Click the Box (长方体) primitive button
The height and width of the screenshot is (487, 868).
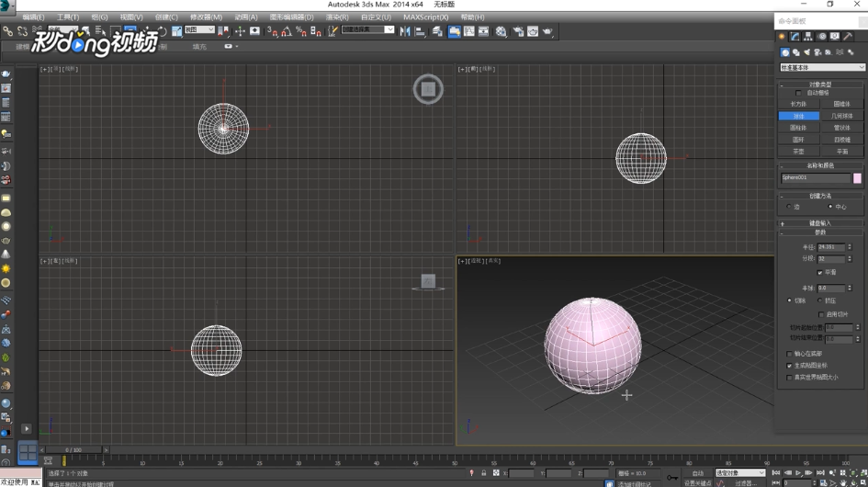pyautogui.click(x=798, y=104)
